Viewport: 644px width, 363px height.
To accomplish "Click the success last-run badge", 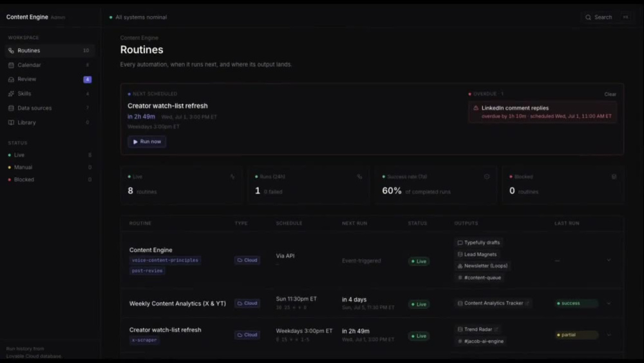I will click(576, 304).
